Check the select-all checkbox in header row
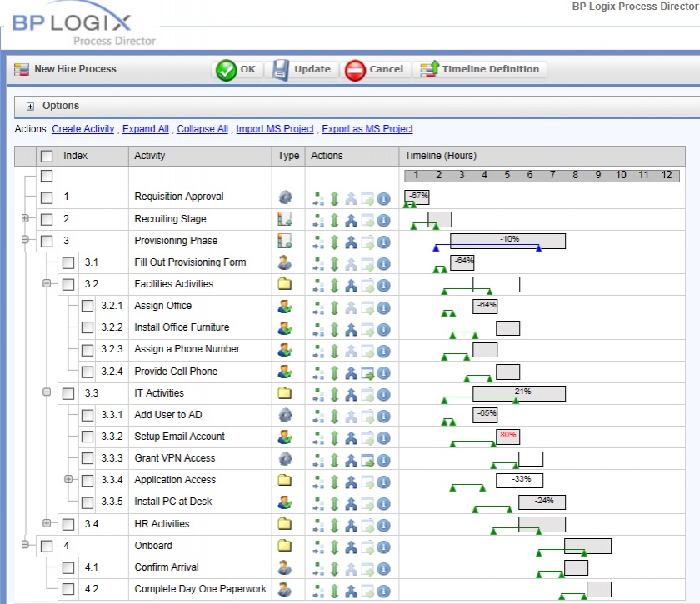 click(x=47, y=157)
